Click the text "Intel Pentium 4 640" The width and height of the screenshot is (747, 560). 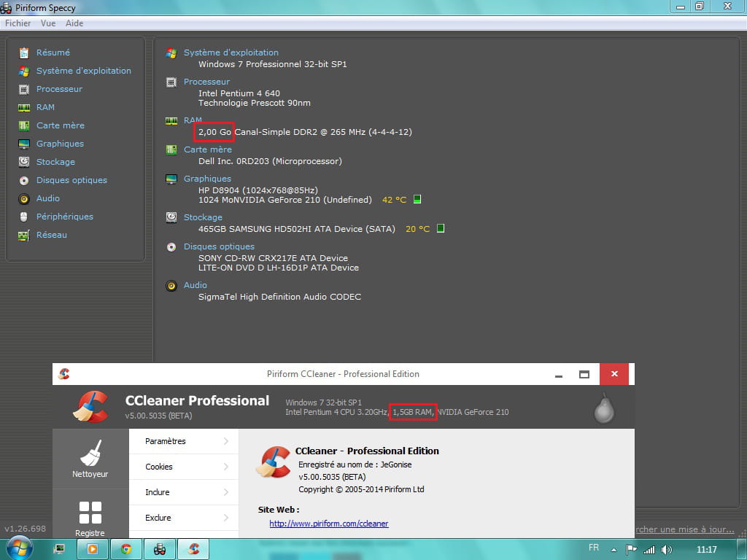[239, 93]
